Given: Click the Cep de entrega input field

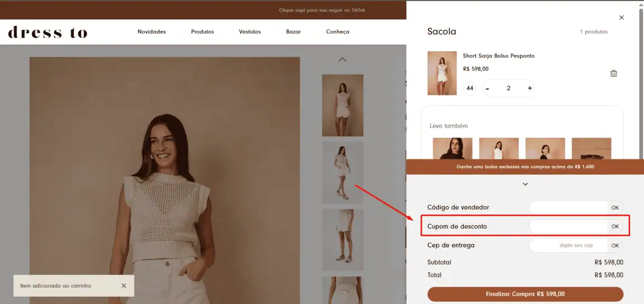Looking at the screenshot, I should [x=569, y=246].
